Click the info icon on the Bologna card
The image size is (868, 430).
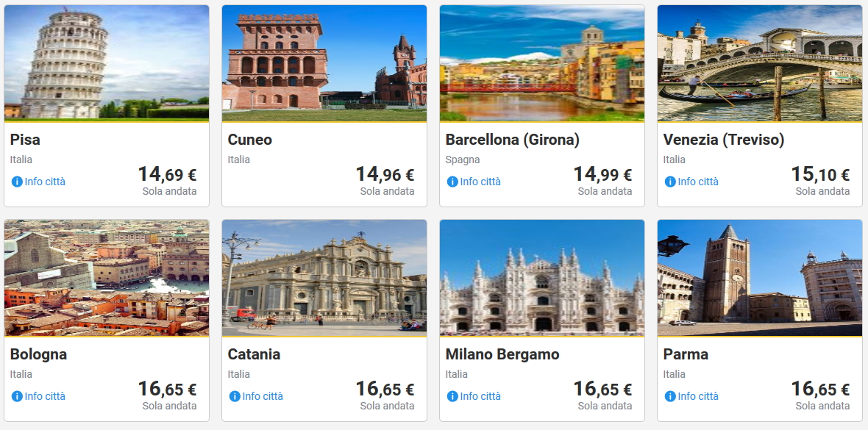click(17, 396)
